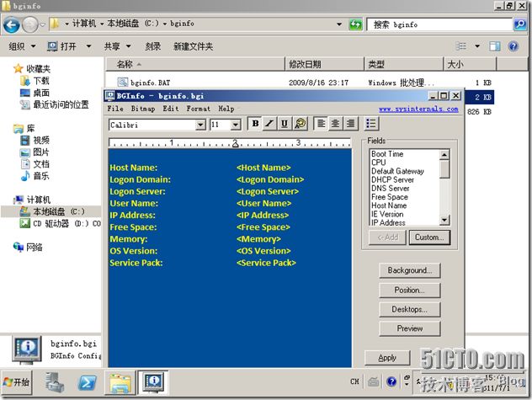Visit www.sysinternals.com link
Viewport: 532px width, 400px height.
point(418,109)
